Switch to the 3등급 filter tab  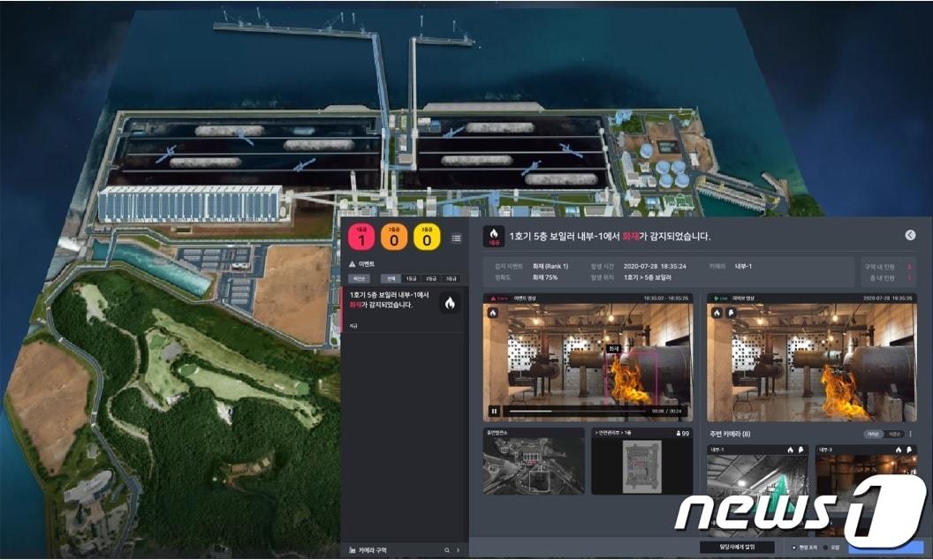(x=451, y=278)
